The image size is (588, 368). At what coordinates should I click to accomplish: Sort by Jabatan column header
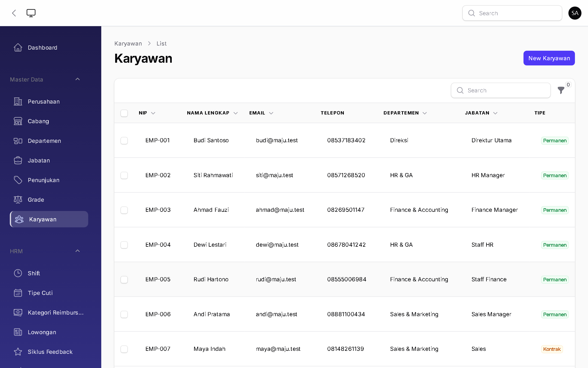pyautogui.click(x=481, y=113)
